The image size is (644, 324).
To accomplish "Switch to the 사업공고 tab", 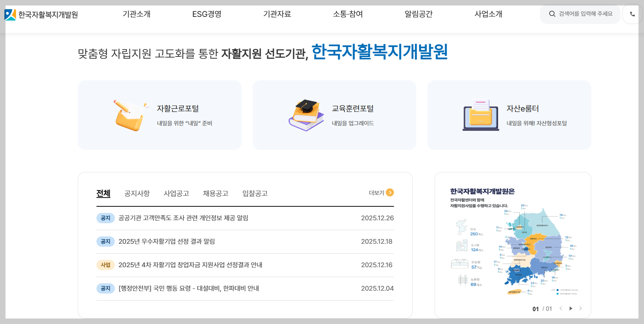I will coord(176,193).
